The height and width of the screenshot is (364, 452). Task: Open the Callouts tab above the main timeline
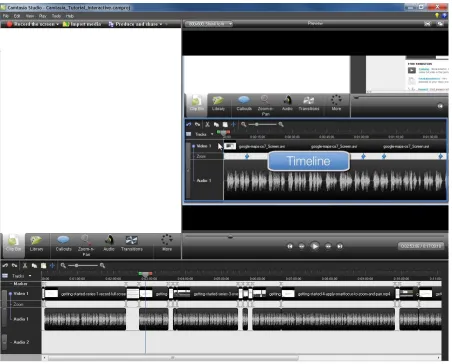pos(63,244)
